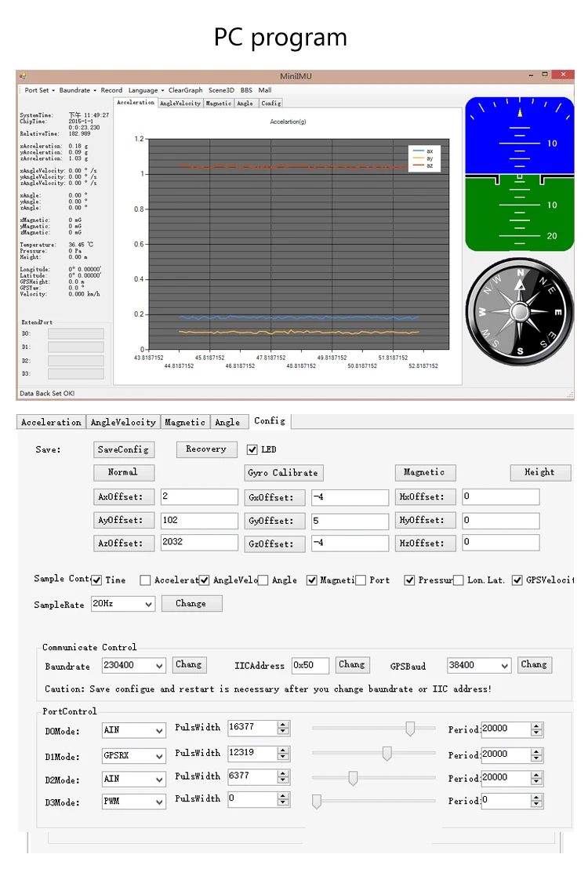Increase D3Mode Period with up spinner arrow

536,797
